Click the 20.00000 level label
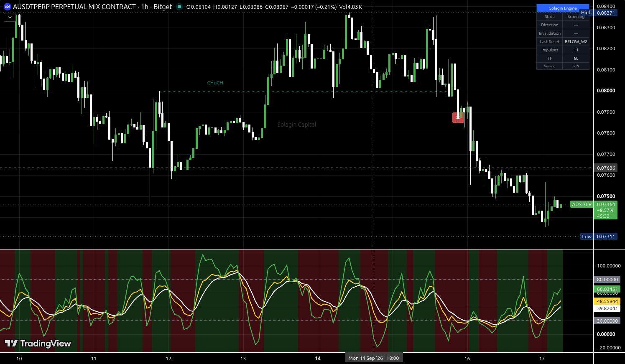The width and height of the screenshot is (625, 364). click(607, 321)
